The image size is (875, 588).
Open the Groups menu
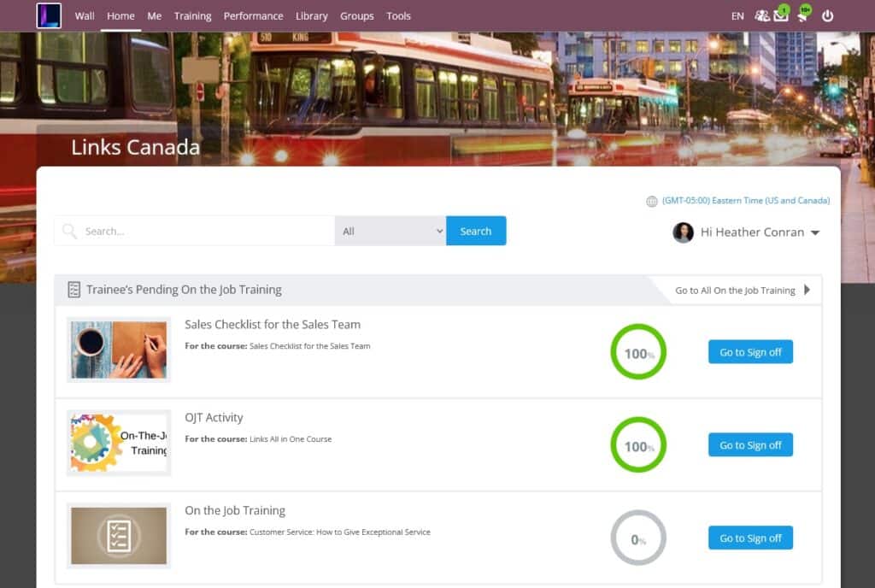(356, 16)
